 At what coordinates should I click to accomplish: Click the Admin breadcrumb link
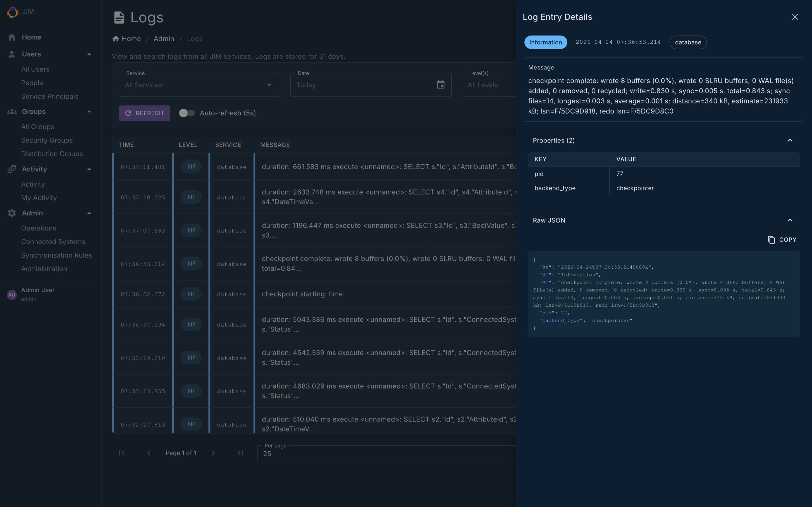pos(164,39)
